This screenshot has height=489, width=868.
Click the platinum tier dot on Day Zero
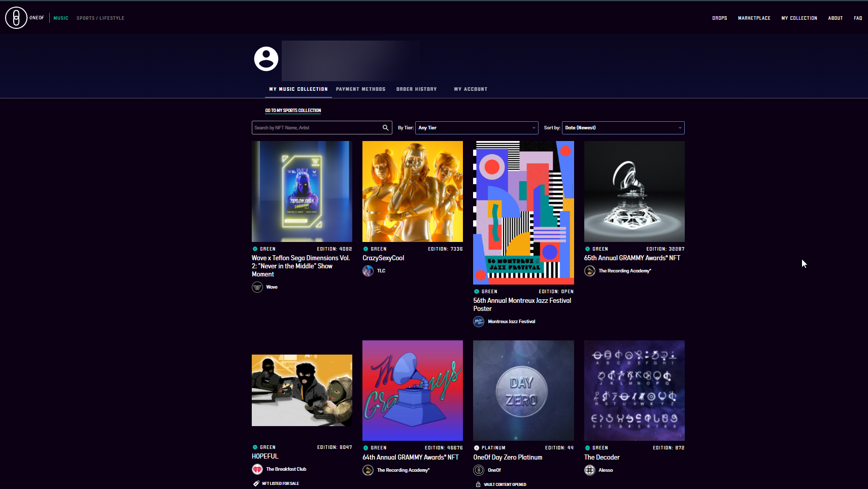click(x=477, y=448)
